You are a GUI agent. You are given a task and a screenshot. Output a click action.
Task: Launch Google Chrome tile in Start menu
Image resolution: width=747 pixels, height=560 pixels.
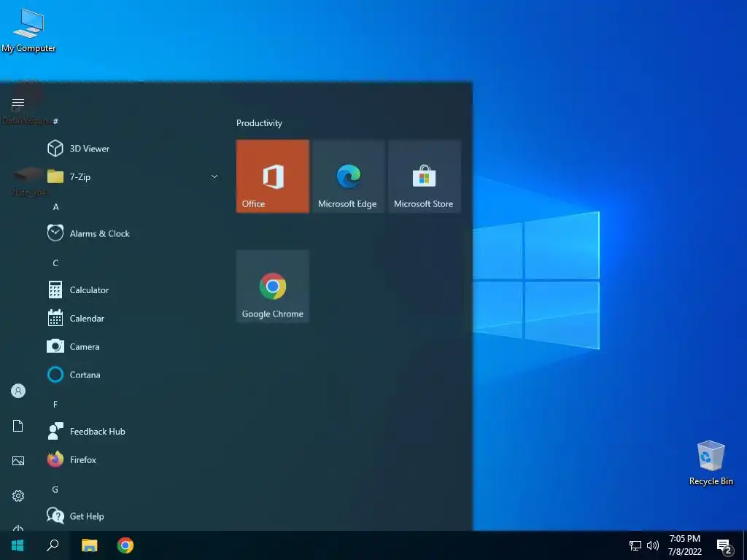(273, 286)
